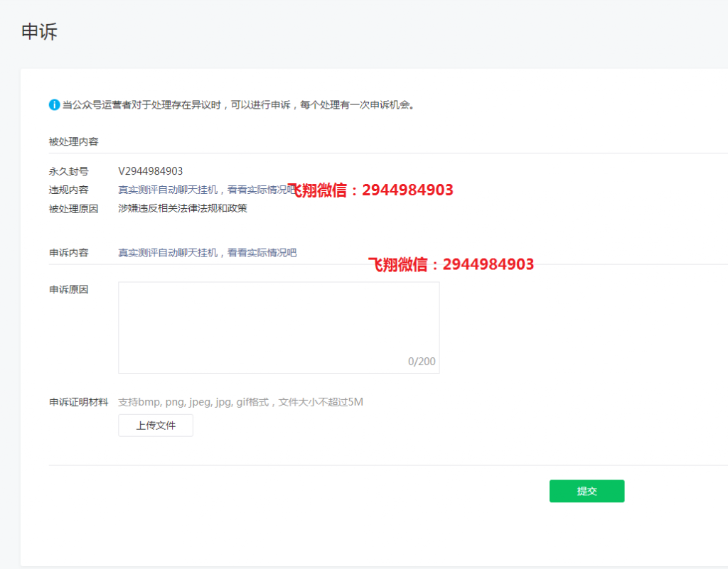
Task: Select the ban ID V2944984903
Action: pyautogui.click(x=150, y=170)
